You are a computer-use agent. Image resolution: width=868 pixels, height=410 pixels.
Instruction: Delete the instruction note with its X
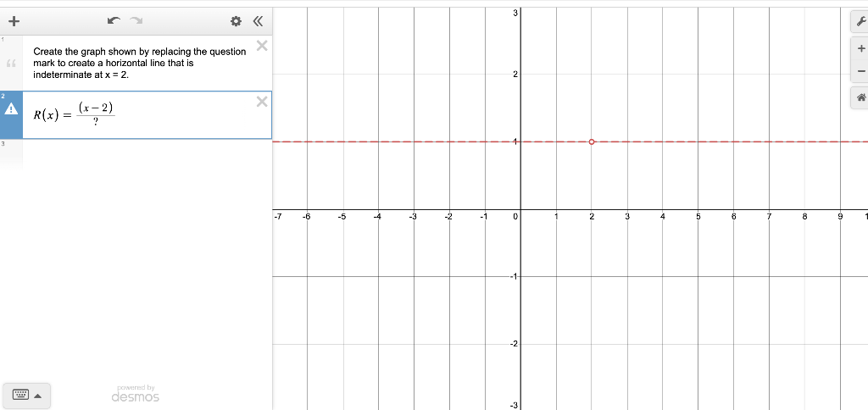pos(262,46)
